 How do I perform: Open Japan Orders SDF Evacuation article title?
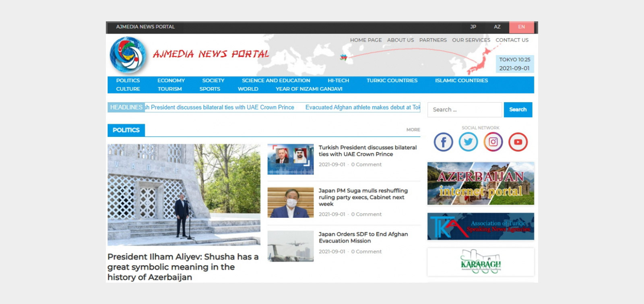(363, 238)
